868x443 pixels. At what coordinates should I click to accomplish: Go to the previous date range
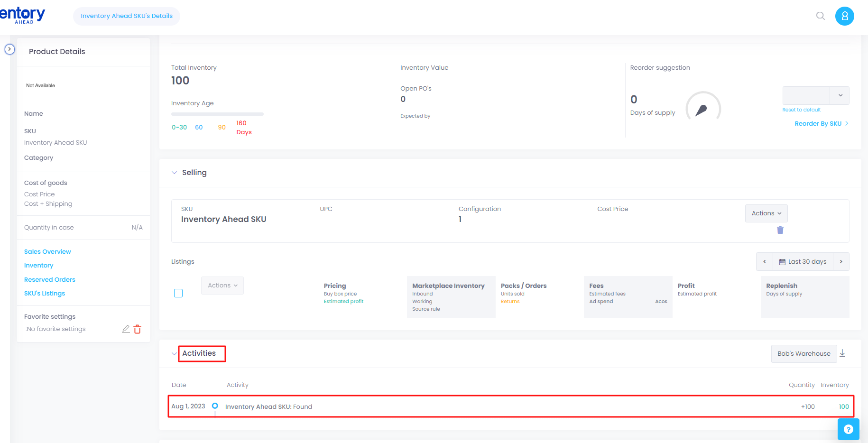764,262
